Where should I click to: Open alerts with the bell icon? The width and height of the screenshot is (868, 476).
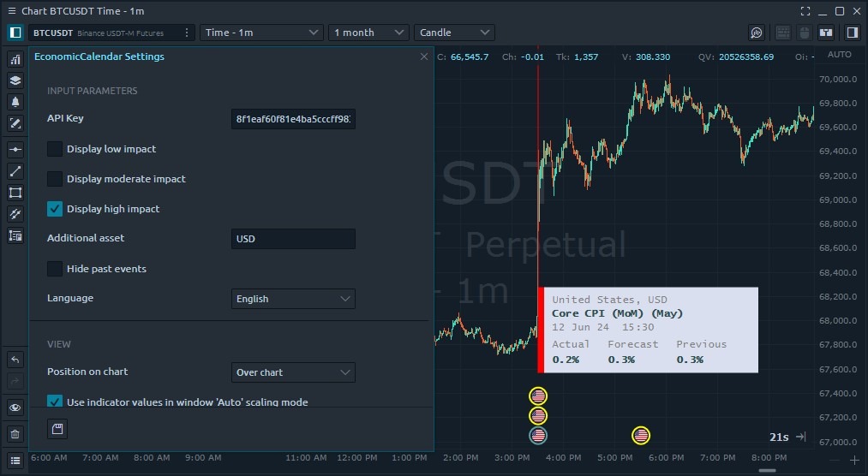tap(15, 102)
